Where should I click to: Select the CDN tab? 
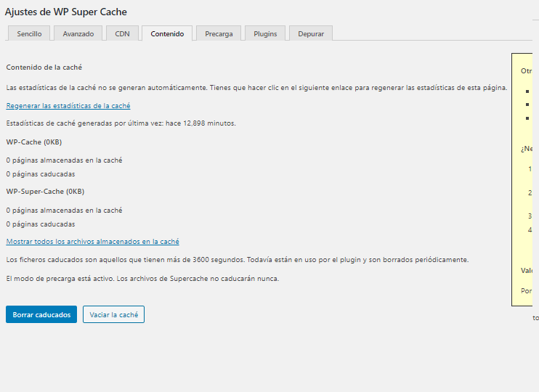coord(122,33)
